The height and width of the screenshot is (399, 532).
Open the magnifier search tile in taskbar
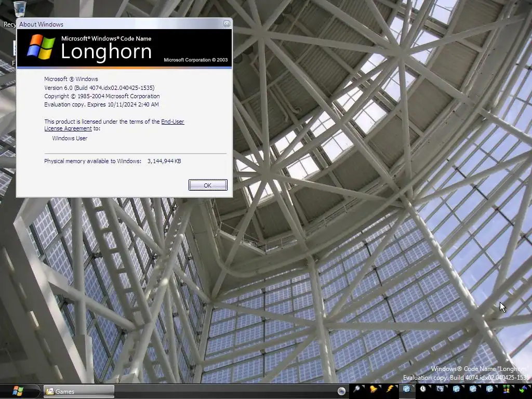pos(356,389)
